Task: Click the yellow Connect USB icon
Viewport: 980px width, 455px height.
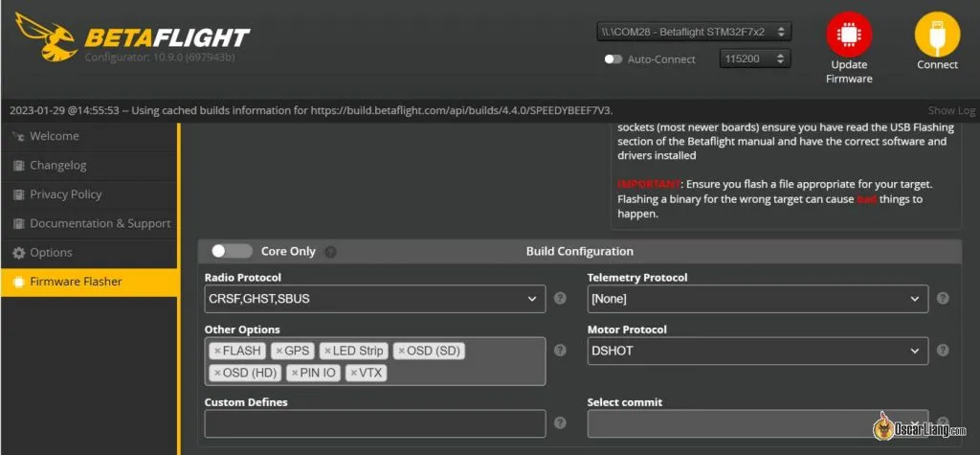Action: click(937, 34)
